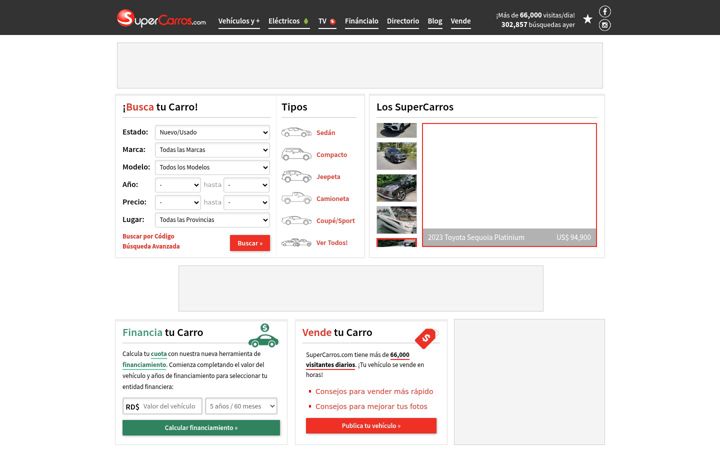Image resolution: width=720 pixels, height=450 pixels.
Task: Follow the financiamiento link in text
Action: 144,365
